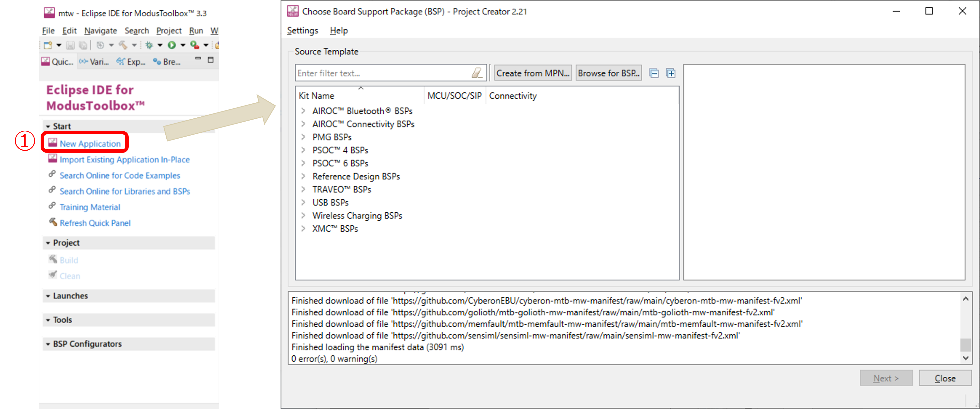Expand AIROC Connectivity BSPs node
Viewport: 980px width, 409px height.
point(303,124)
